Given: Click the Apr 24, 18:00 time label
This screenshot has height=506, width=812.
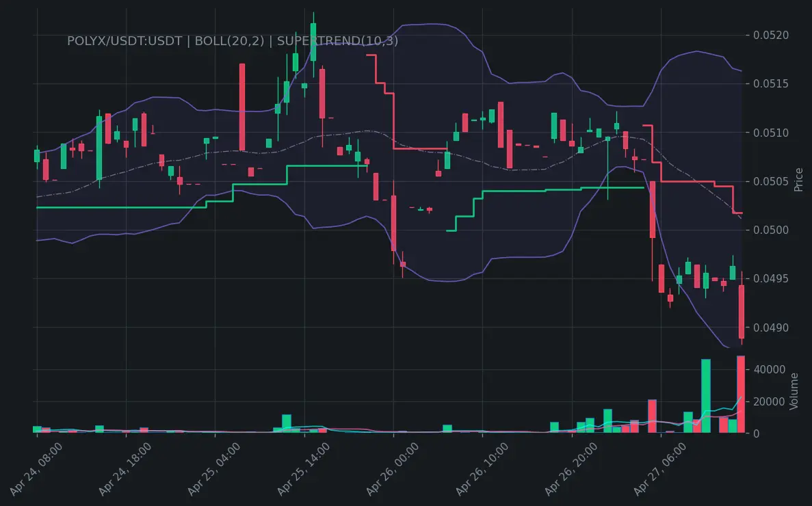Looking at the screenshot, I should tap(125, 469).
